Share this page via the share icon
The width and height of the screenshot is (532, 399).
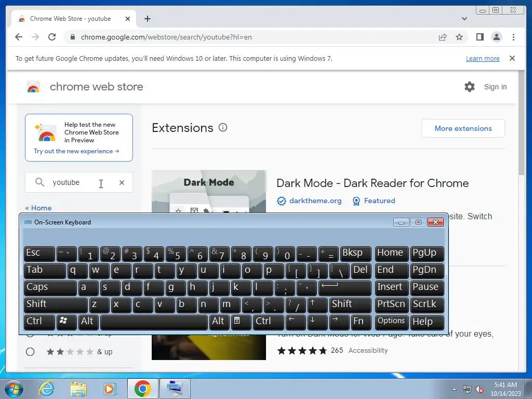point(443,37)
